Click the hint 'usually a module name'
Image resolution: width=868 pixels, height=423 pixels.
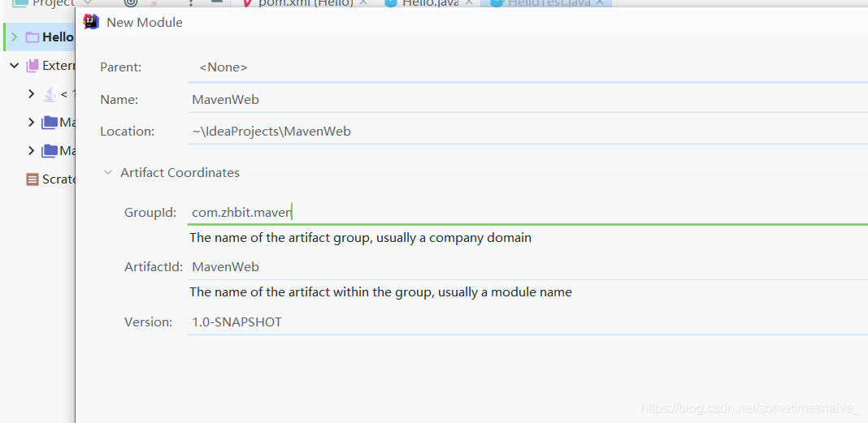tap(505, 292)
